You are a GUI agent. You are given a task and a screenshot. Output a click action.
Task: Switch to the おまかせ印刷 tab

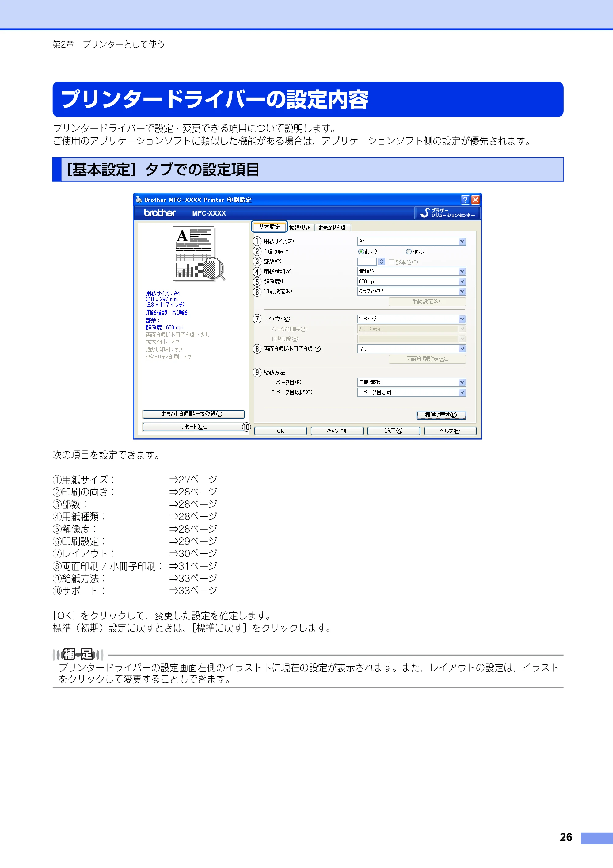pos(333,228)
